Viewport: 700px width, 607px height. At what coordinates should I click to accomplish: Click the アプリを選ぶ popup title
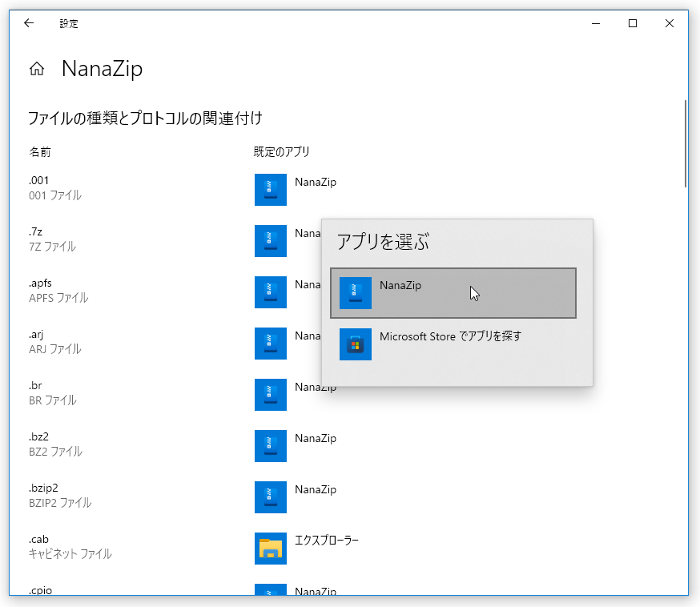(x=383, y=242)
